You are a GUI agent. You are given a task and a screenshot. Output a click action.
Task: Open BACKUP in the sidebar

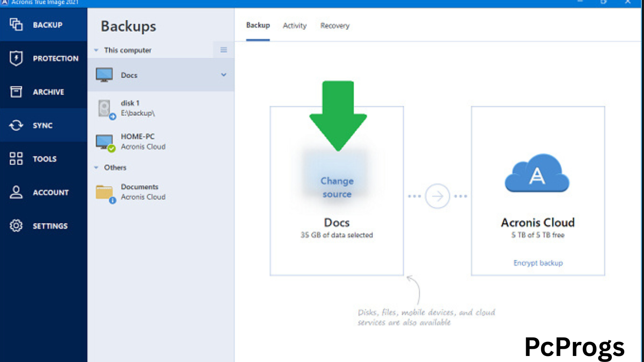coord(47,25)
